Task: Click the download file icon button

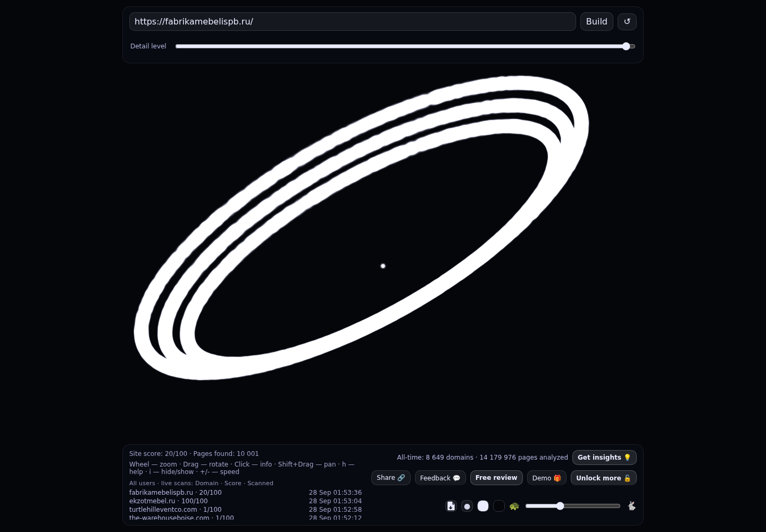Action: pos(451,506)
